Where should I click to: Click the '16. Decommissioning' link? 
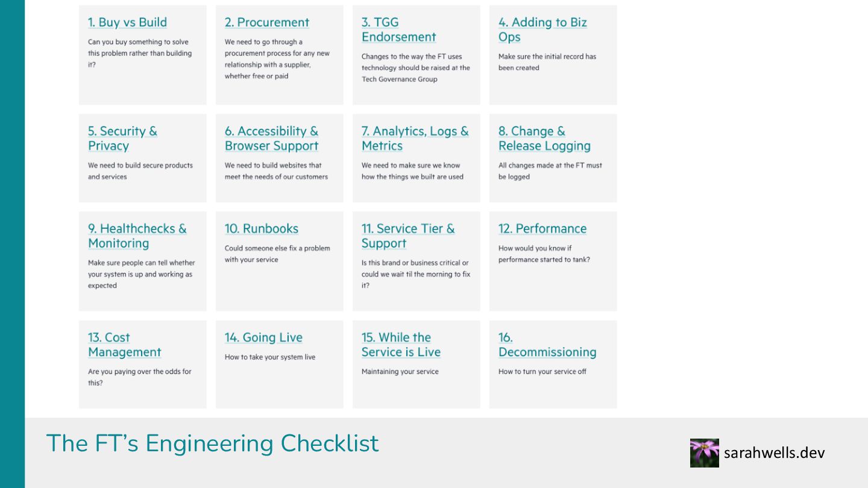(547, 345)
